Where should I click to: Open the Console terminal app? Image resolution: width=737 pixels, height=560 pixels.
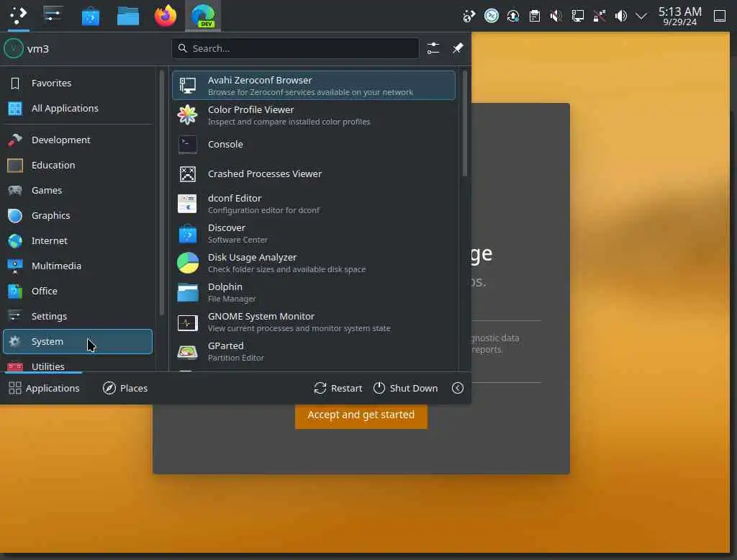pos(314,145)
